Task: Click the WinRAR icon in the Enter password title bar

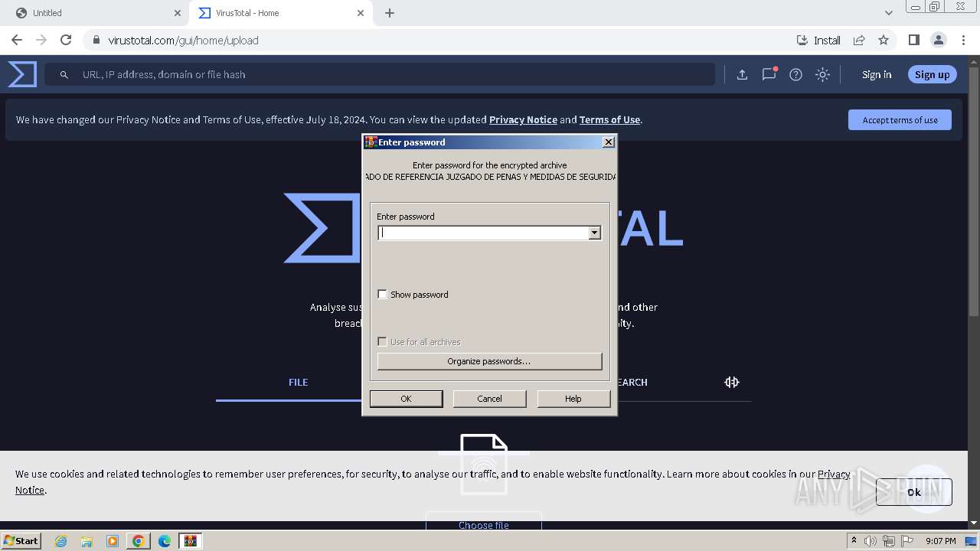Action: point(371,142)
